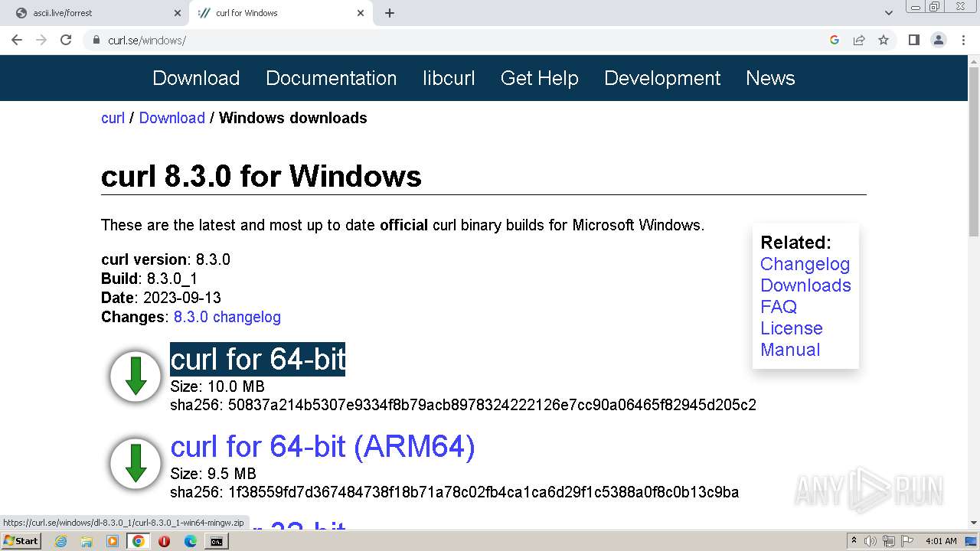Open the Chrome three-dot menu
The image size is (980, 551).
point(963,40)
